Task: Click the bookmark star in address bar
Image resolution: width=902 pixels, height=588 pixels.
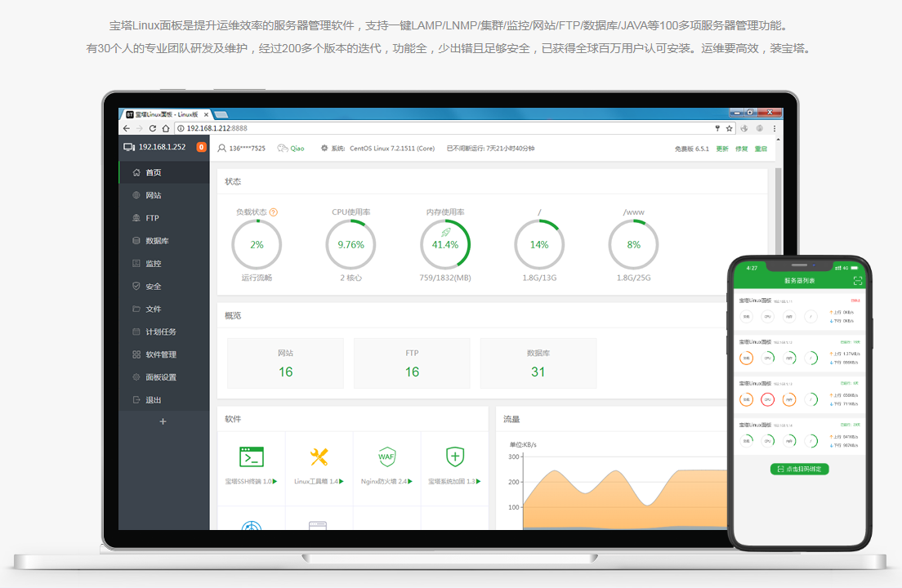Action: coord(729,128)
